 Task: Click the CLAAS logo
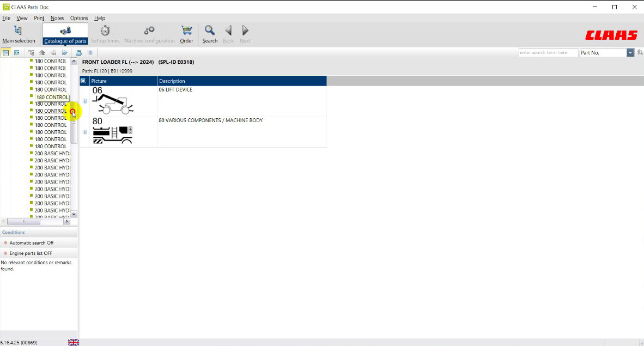pos(611,35)
